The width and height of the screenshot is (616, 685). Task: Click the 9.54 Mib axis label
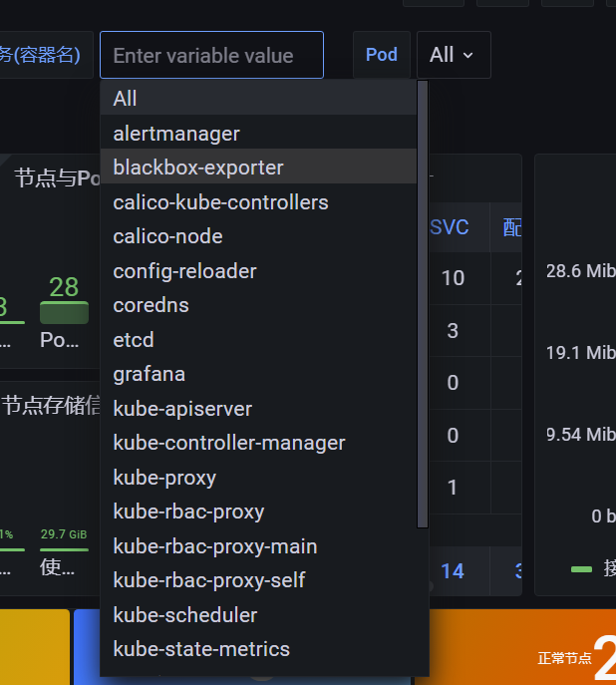tap(581, 435)
